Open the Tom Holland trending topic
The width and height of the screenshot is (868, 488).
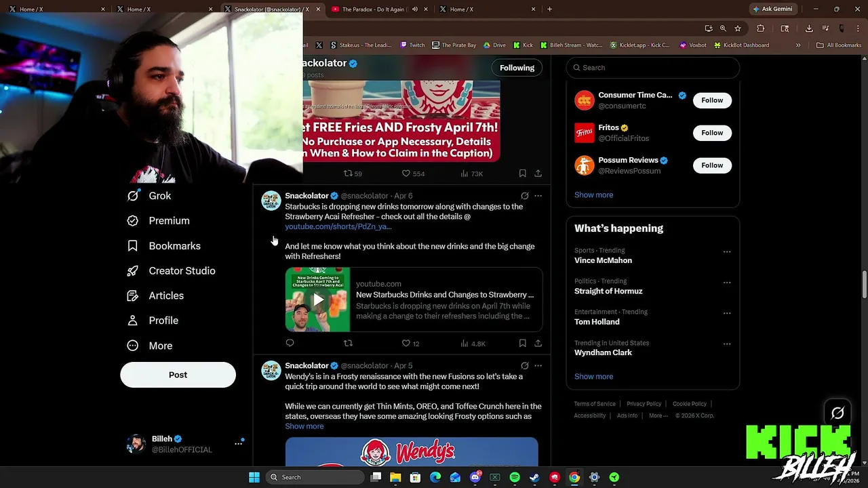click(x=597, y=322)
